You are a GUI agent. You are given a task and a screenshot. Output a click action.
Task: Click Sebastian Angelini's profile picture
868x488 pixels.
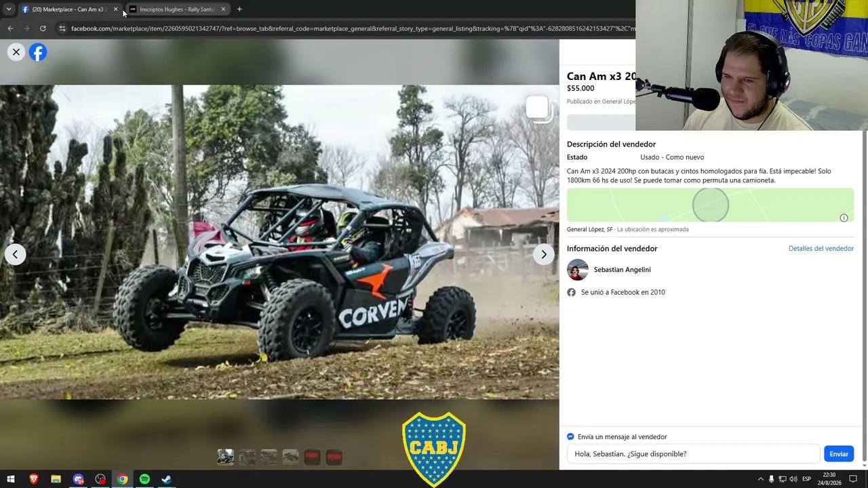click(578, 270)
